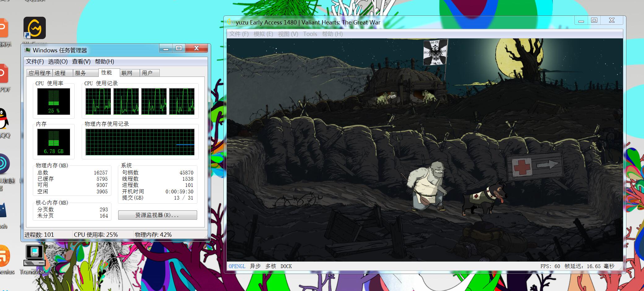The image size is (644, 291).
Task: Toggle the OPENGL renderer in status bar
Action: [237, 266]
